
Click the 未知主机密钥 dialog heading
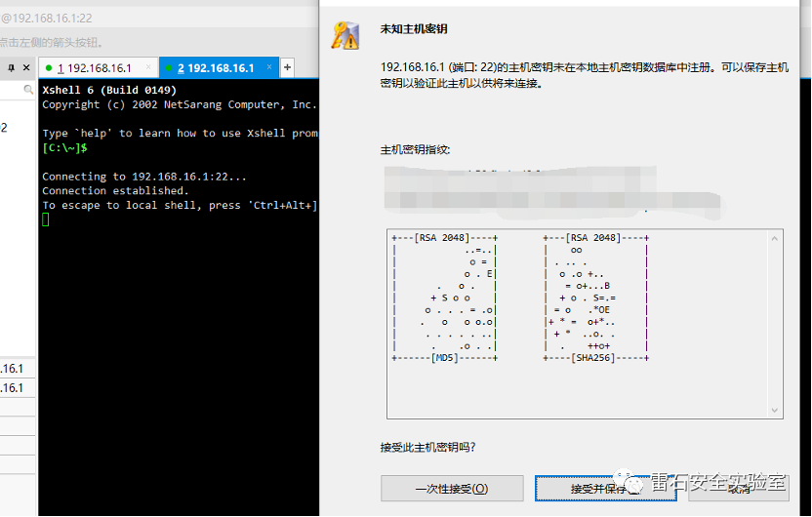point(414,29)
